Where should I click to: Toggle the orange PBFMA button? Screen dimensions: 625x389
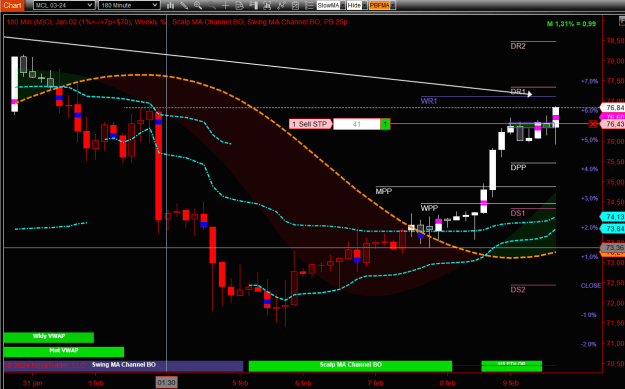[379, 5]
